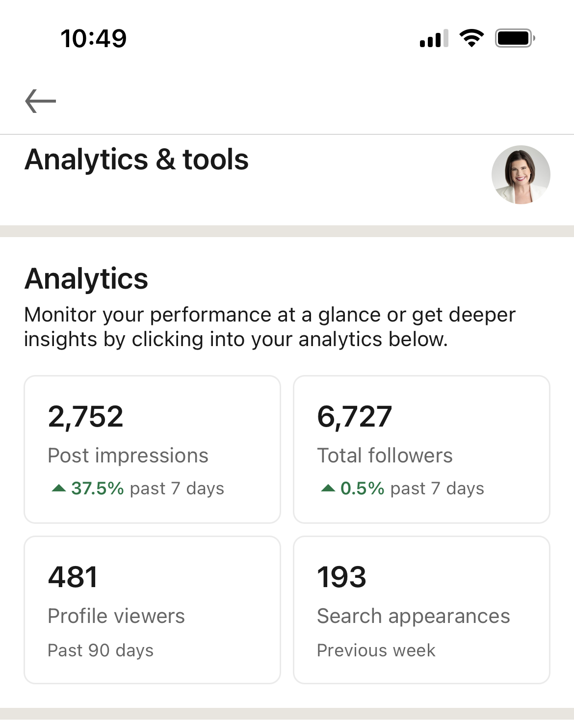Open the Total followers label
The width and height of the screenshot is (574, 728).
(385, 456)
